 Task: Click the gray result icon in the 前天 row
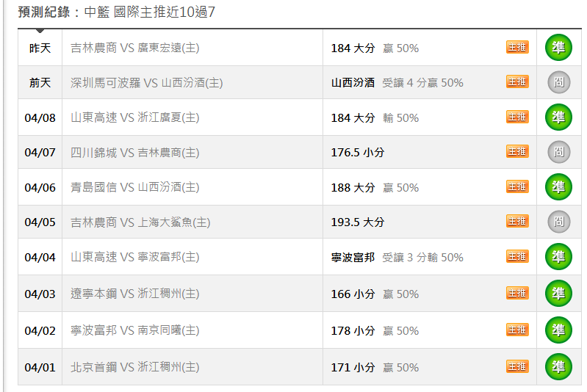tap(558, 83)
